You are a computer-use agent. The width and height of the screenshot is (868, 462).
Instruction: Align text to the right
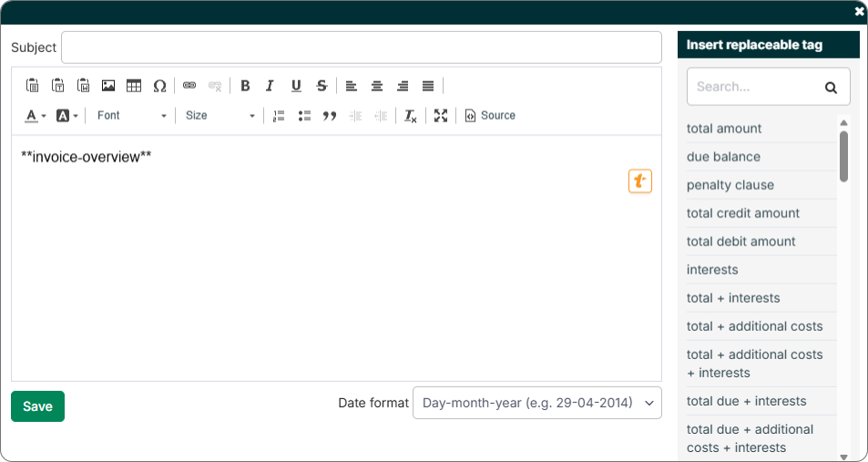tap(403, 86)
